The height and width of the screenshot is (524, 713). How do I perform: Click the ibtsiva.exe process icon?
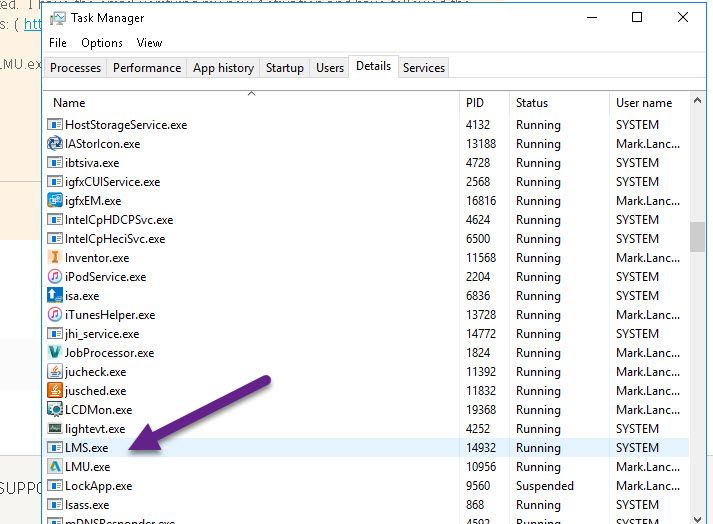(x=55, y=163)
